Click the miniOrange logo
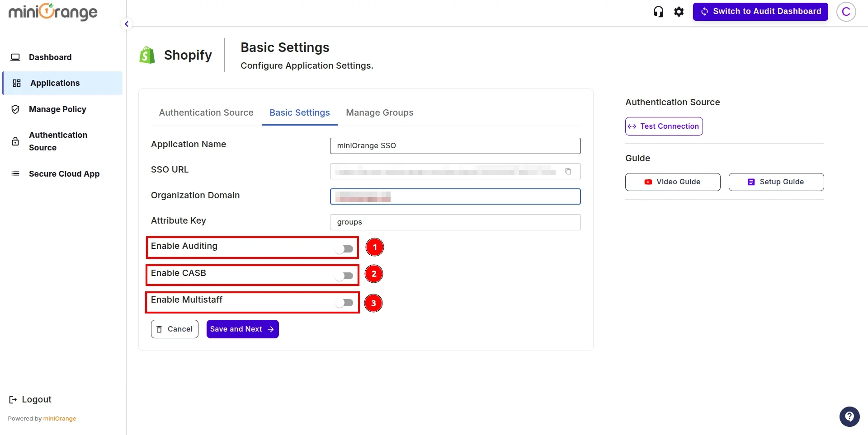This screenshot has height=435, width=868. point(52,12)
